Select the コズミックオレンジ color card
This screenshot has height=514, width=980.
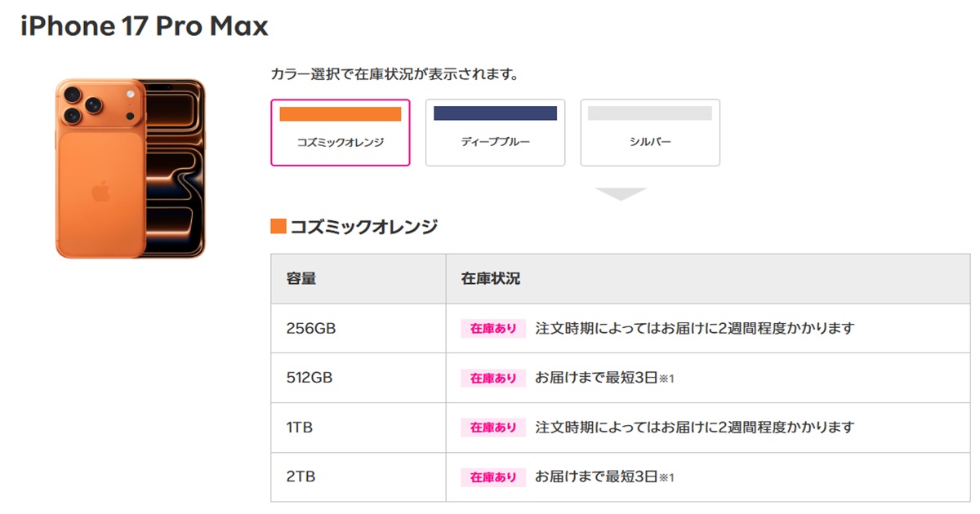tap(340, 132)
